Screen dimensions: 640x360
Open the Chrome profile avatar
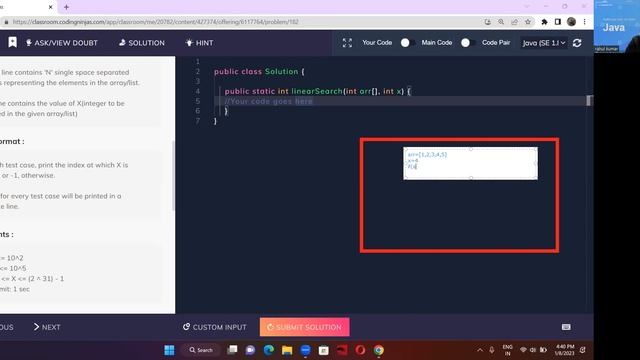(571, 22)
